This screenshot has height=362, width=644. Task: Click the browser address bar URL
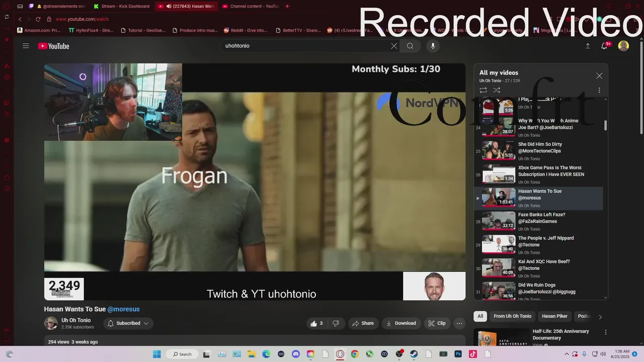[82, 19]
